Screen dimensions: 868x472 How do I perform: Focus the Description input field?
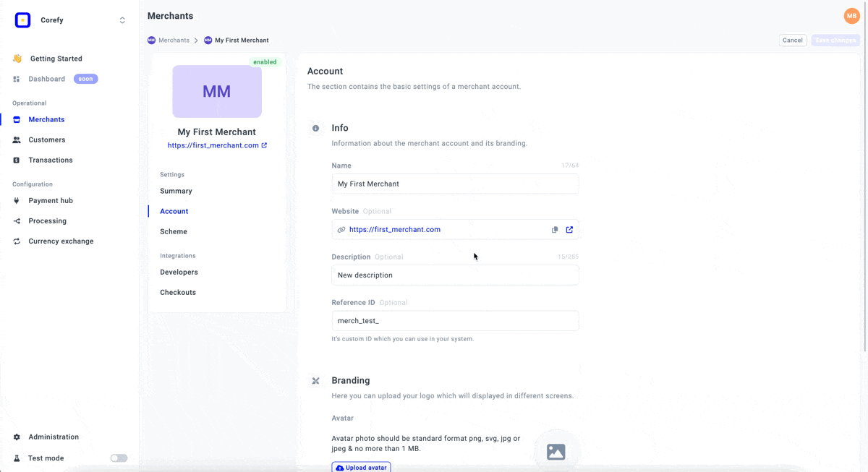coord(455,275)
